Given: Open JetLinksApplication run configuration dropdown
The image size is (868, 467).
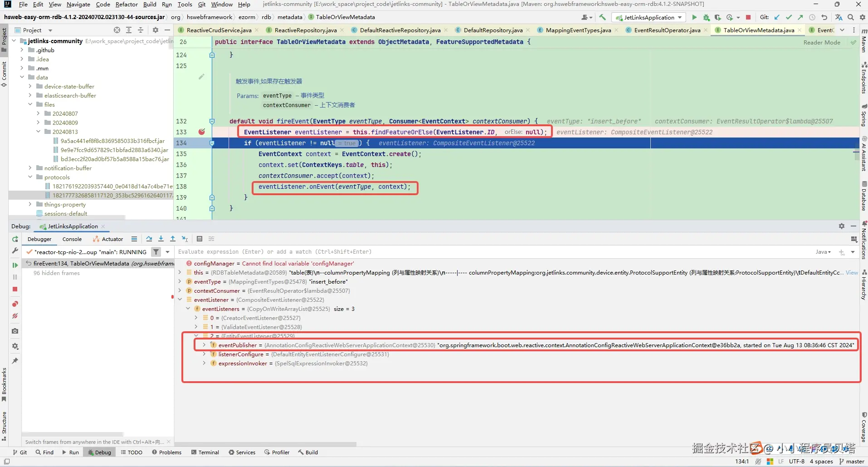Looking at the screenshot, I should click(x=649, y=17).
